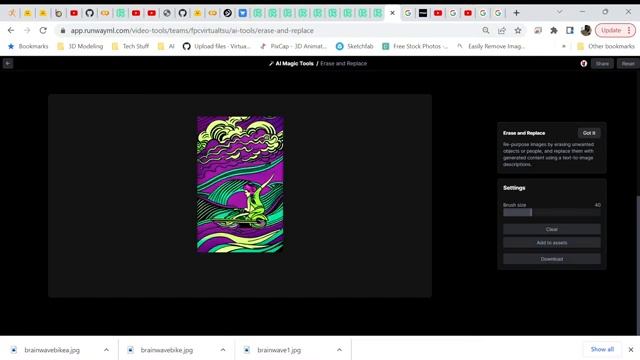Expand the hidden bookmarks overflow chevron
The height and width of the screenshot is (360, 640).
click(x=564, y=47)
